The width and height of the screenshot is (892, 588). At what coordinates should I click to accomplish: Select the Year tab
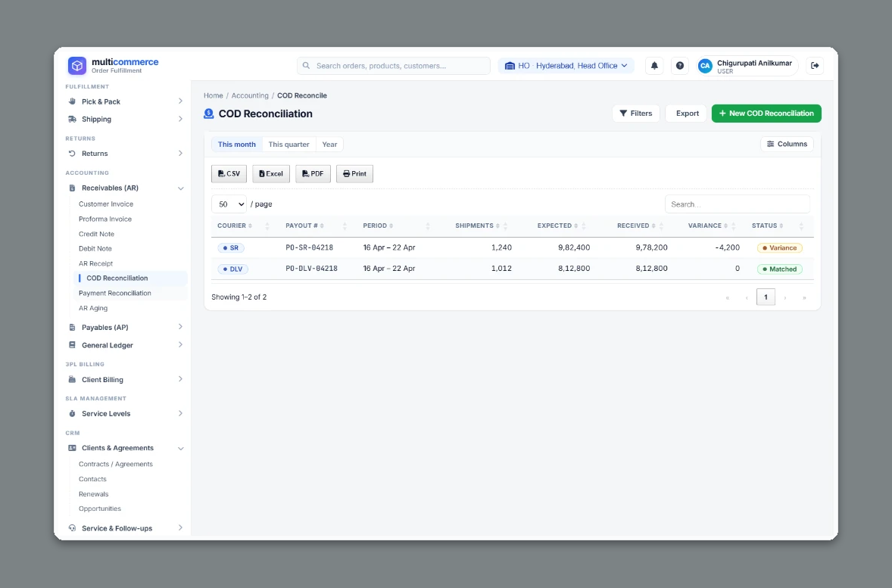coord(329,145)
